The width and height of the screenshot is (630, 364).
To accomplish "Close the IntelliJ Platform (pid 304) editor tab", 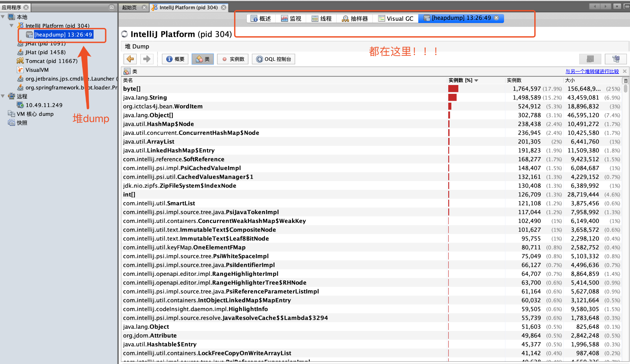I will [224, 7].
